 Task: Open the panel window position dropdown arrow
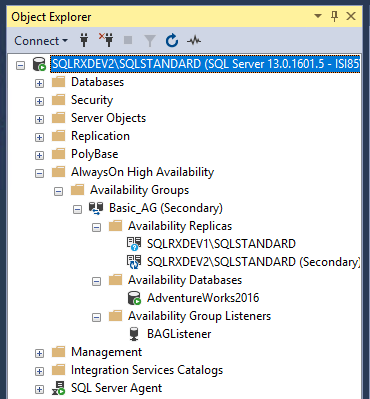[318, 16]
